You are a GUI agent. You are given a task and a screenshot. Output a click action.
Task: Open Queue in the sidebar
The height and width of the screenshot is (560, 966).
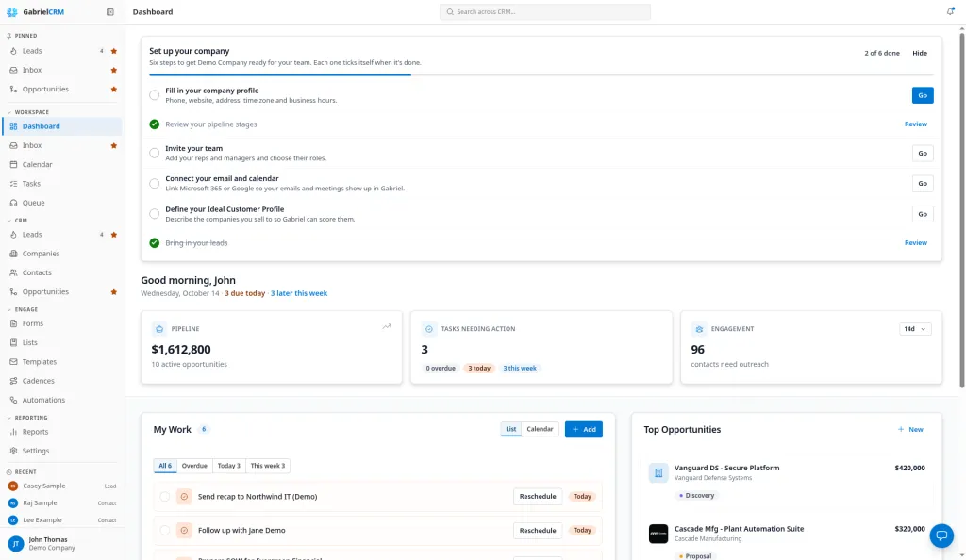(62, 203)
